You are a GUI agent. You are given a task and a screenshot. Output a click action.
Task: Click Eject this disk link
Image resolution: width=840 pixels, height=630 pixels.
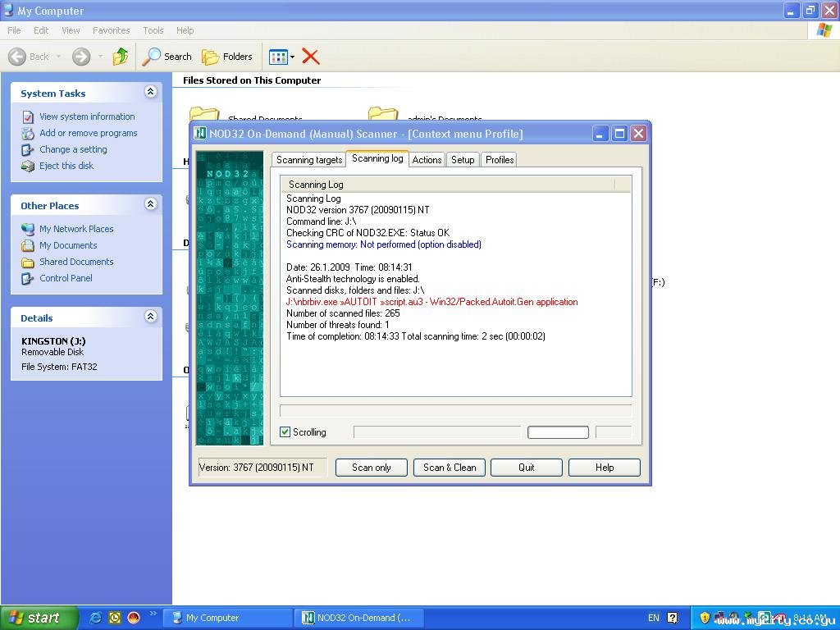click(66, 166)
